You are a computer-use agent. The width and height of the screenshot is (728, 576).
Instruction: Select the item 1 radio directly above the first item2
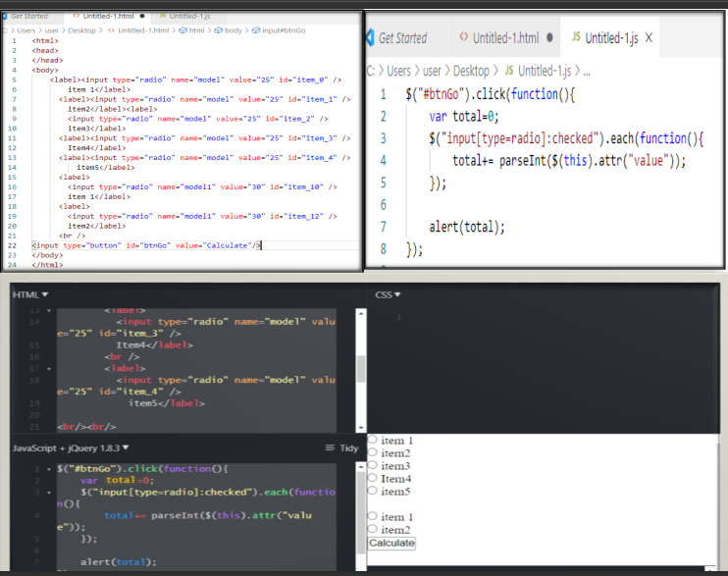pyautogui.click(x=373, y=440)
